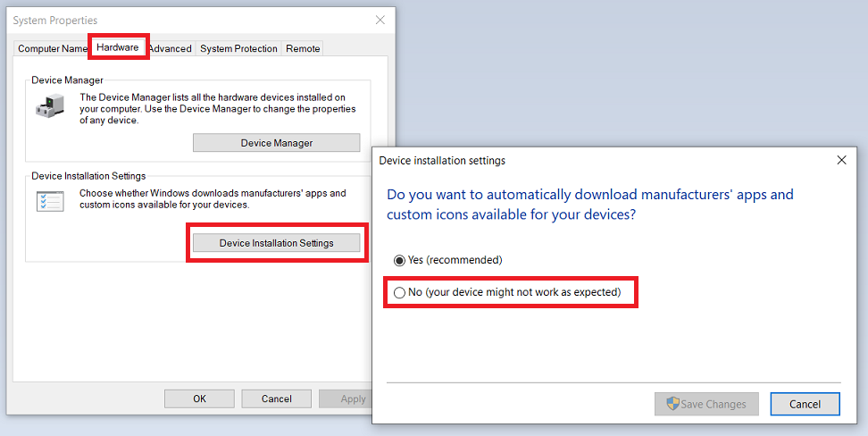Click the shield icon on Save Changes
The image size is (868, 436).
click(672, 404)
